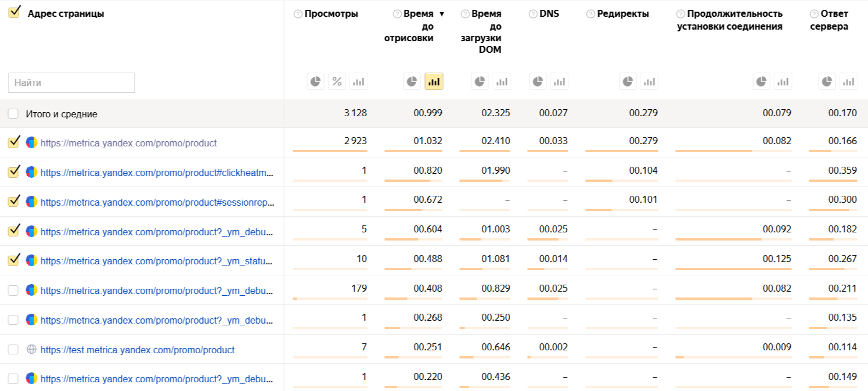
Task: Click percent icon under Просмотры column
Action: [x=337, y=82]
